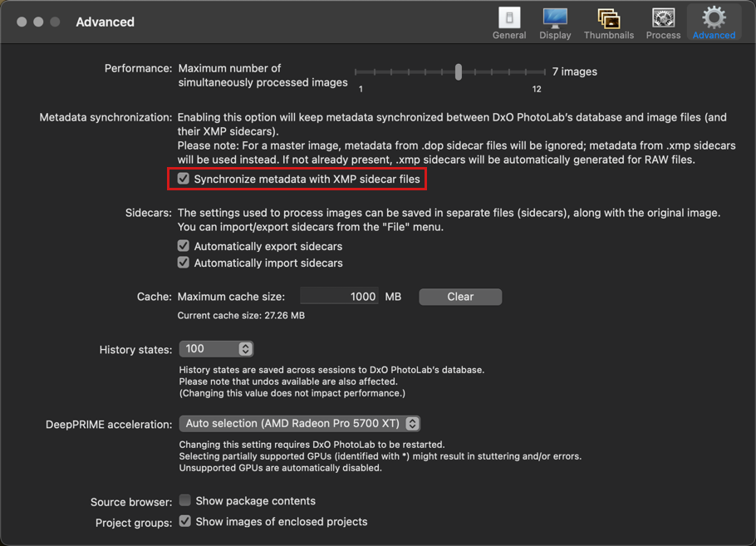756x546 pixels.
Task: Click the 'Cache:' label
Action: 155,297
